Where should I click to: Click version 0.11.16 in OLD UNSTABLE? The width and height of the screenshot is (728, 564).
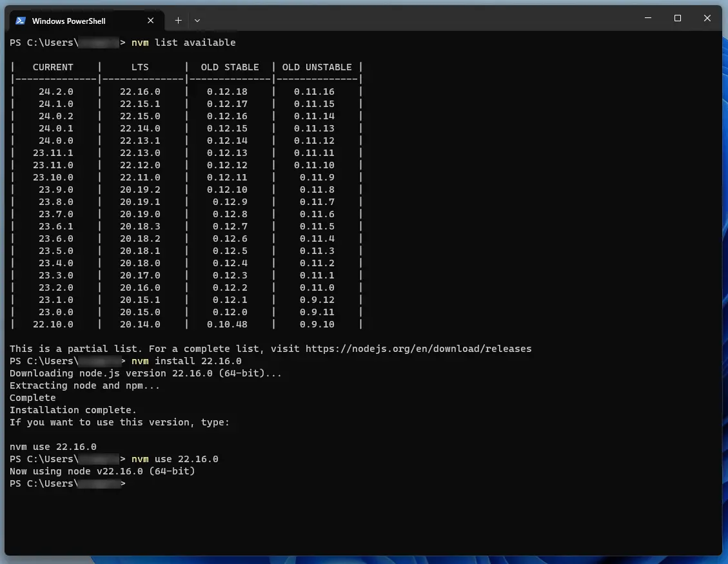(x=314, y=92)
